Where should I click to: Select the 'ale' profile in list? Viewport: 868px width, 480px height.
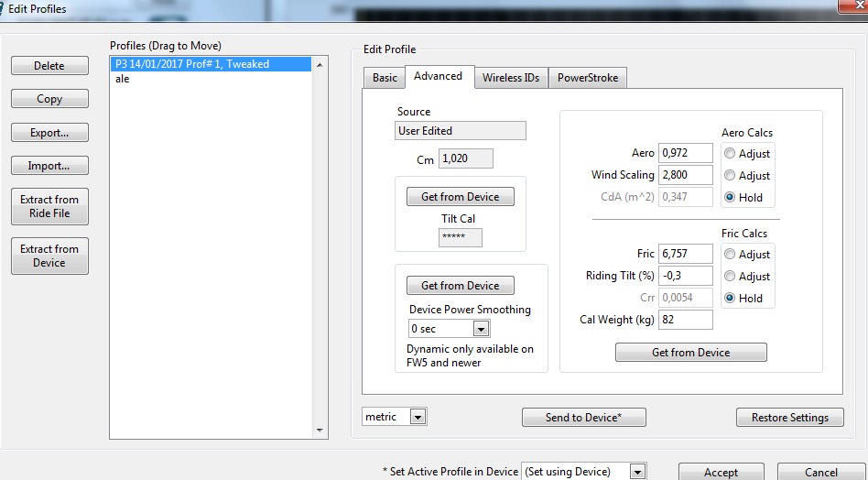[123, 79]
